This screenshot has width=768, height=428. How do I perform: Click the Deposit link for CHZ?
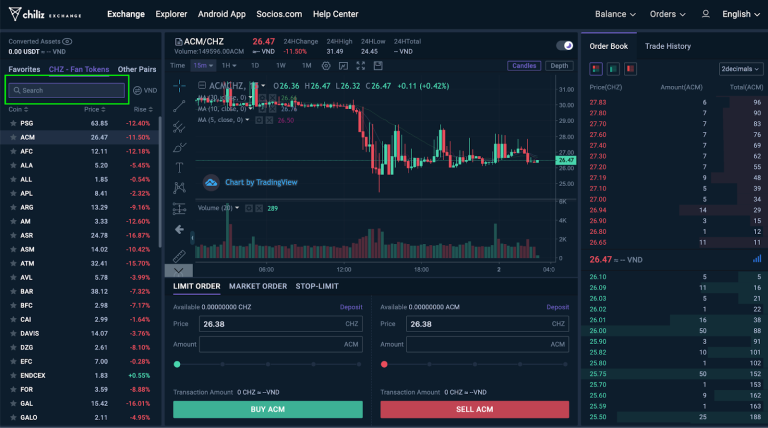(x=351, y=307)
